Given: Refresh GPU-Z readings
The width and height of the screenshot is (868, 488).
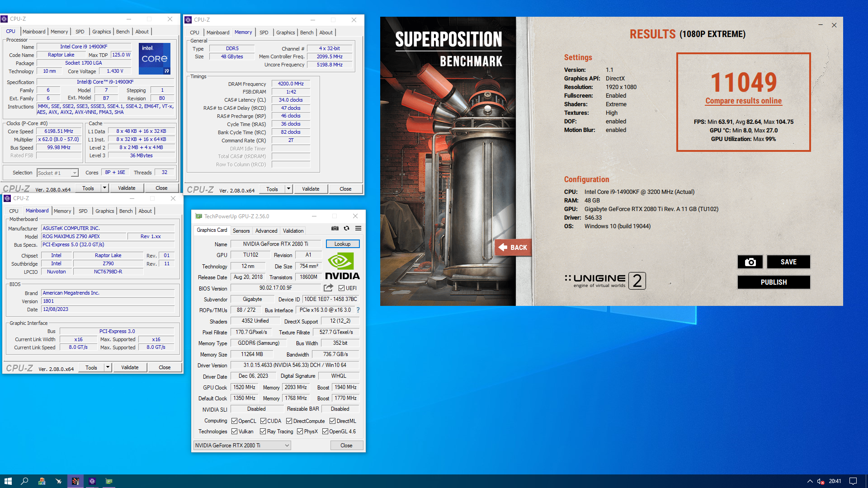Looking at the screenshot, I should [x=346, y=228].
